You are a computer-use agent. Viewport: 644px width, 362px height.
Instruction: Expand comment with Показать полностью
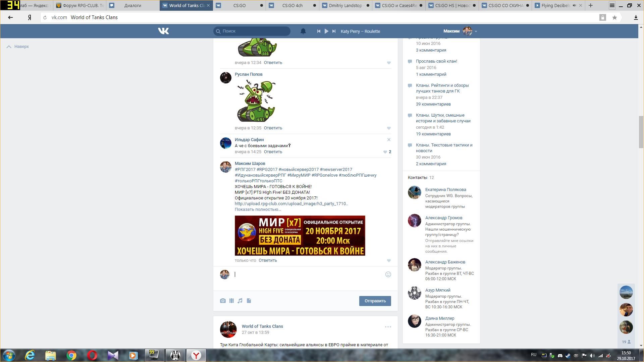point(258,209)
